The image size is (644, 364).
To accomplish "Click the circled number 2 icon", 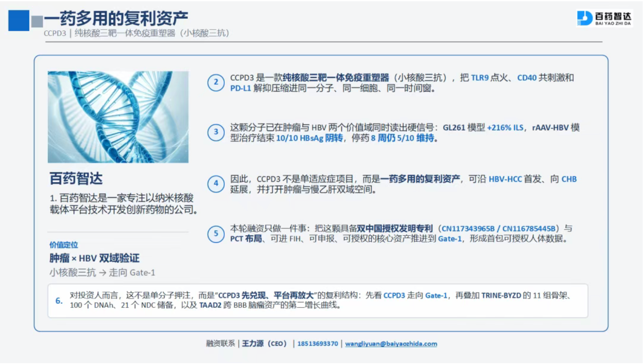I will 216,82.
